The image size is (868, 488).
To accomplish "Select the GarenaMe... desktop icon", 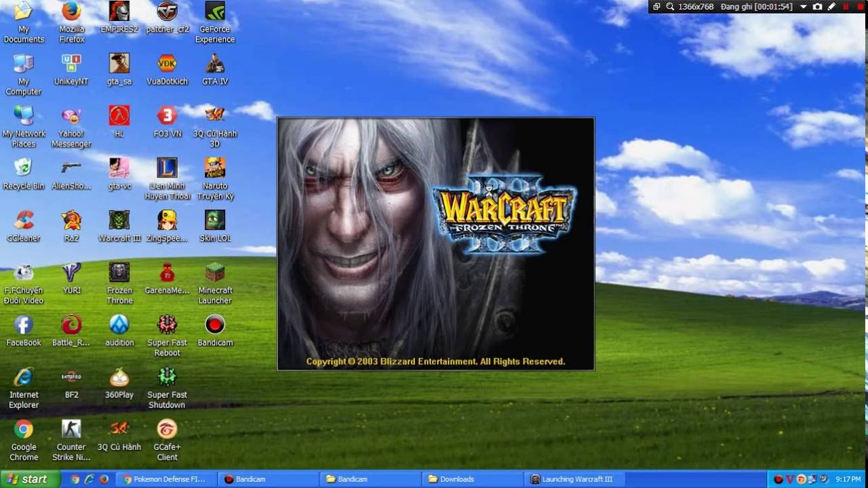I will 167,279.
